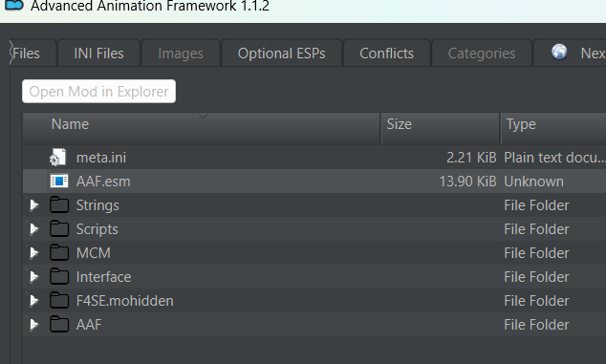Click the Scripts folder icon

59,228
